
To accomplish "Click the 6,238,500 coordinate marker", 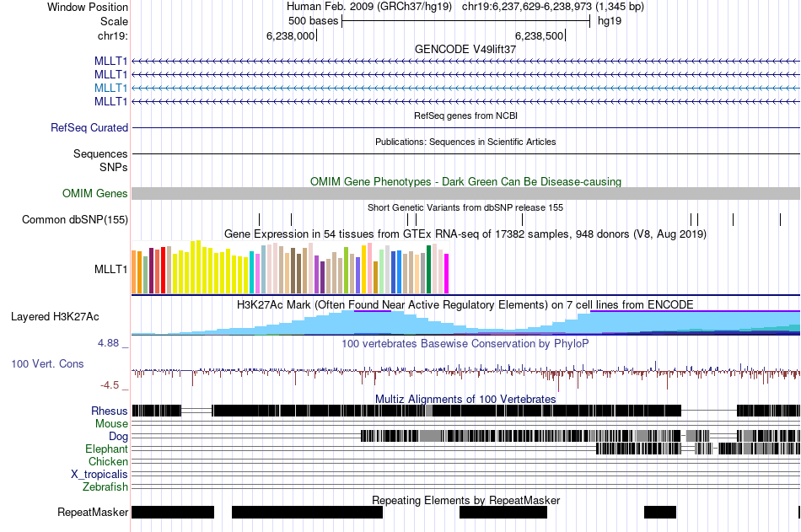I will point(539,35).
